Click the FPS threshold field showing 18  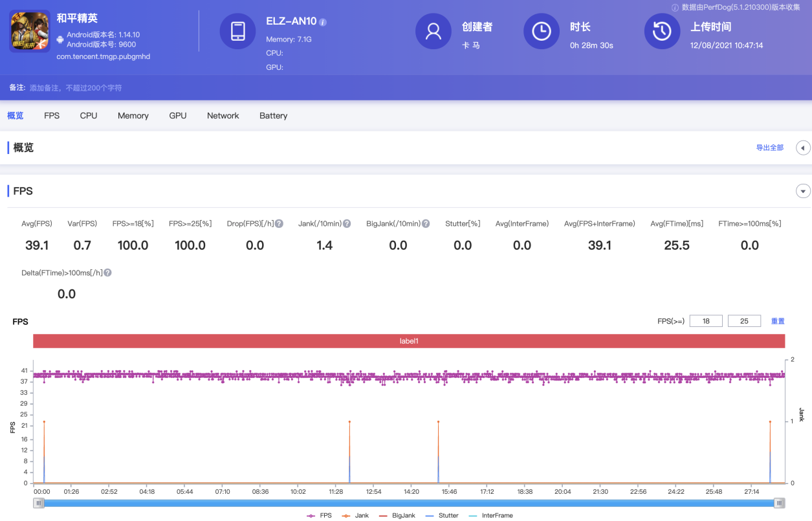(x=705, y=321)
